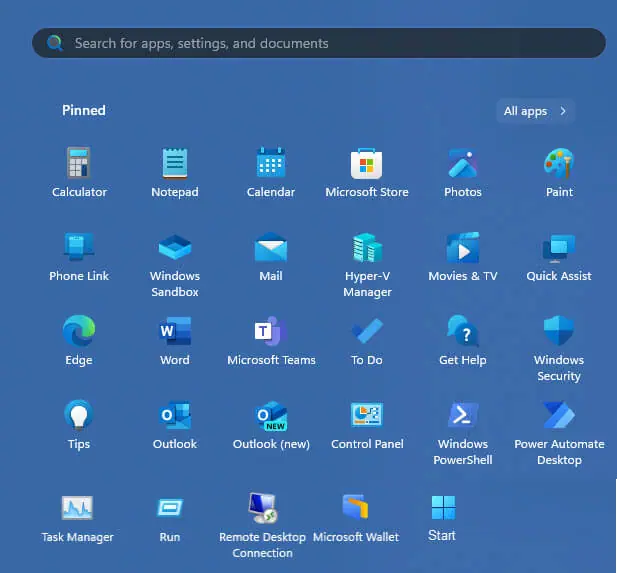Image resolution: width=617 pixels, height=573 pixels.
Task: Open the To Do app
Action: [x=367, y=340]
